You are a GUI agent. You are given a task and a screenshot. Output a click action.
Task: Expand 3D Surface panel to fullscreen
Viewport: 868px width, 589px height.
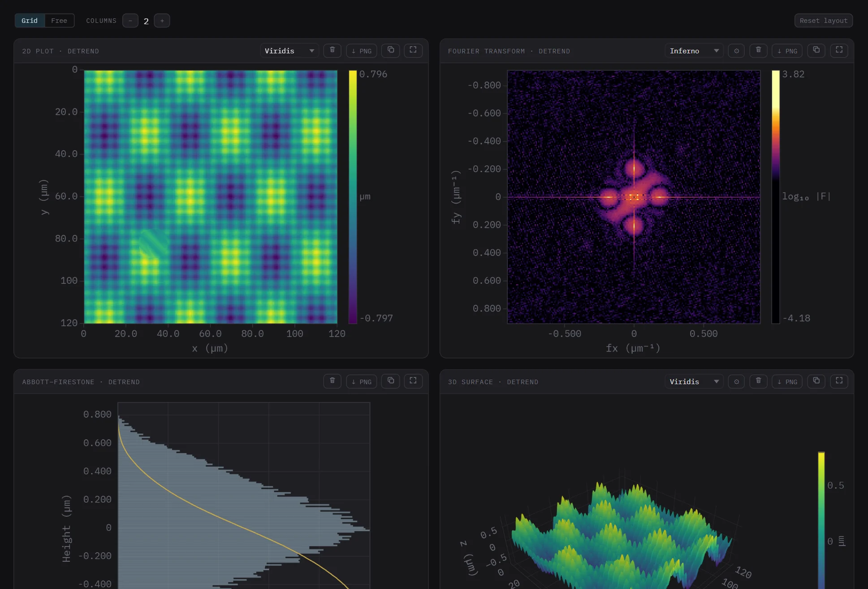839,381
